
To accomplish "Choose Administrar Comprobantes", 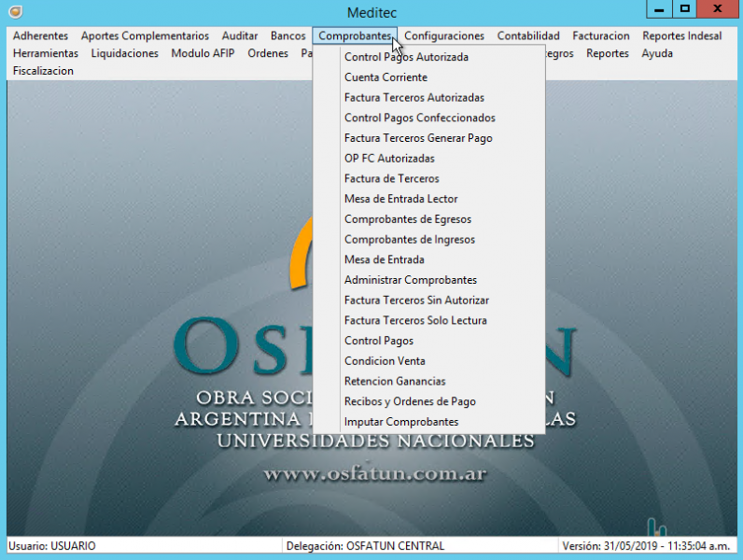I will point(429,280).
